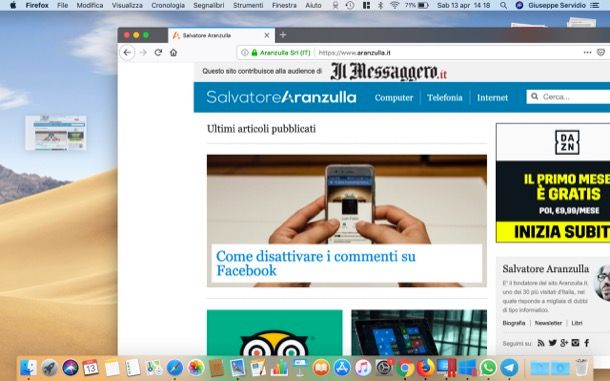Go back with the Firefox back arrow

[127, 53]
